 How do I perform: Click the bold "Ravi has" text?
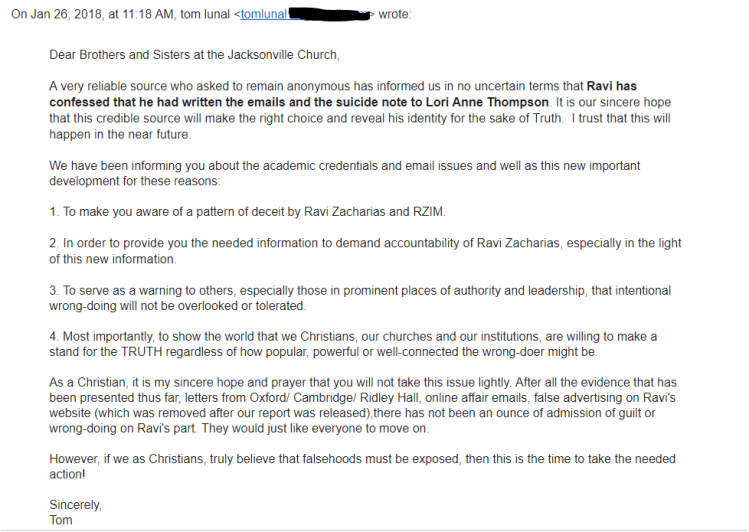click(x=610, y=87)
